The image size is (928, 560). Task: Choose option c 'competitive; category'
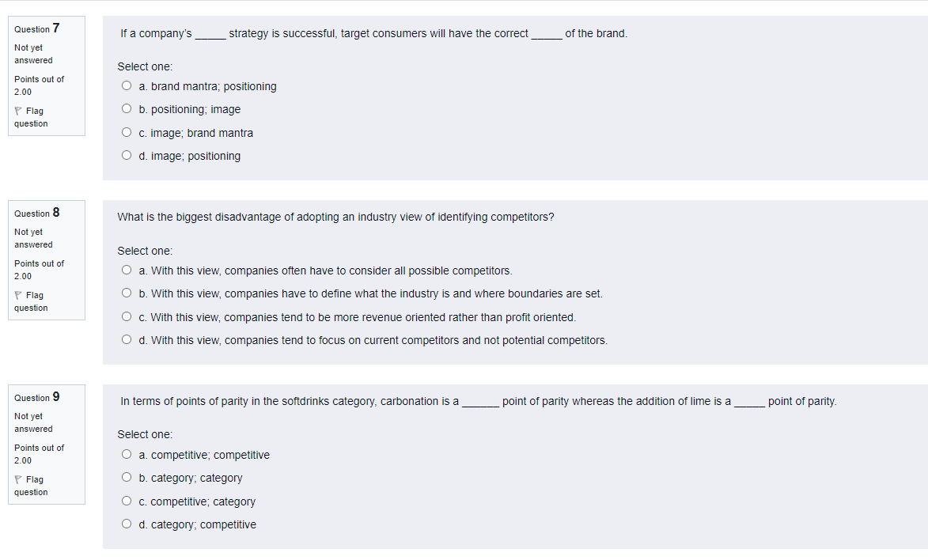(127, 500)
